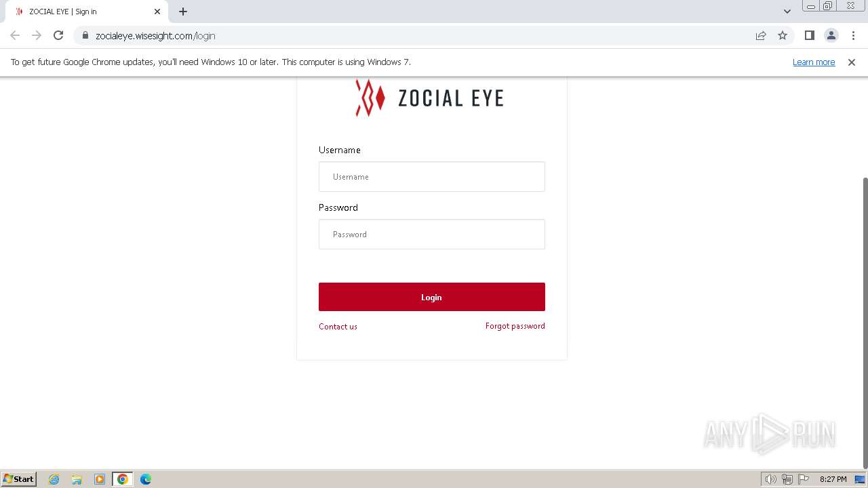The width and height of the screenshot is (868, 488).
Task: Open Chrome's three-dot menu
Action: pyautogui.click(x=853, y=35)
